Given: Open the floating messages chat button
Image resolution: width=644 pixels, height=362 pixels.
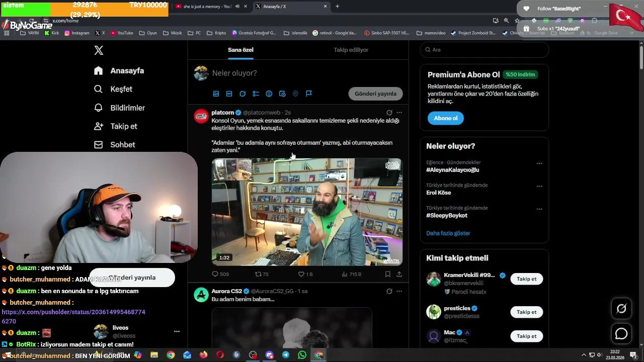Looking at the screenshot, I should [621, 333].
